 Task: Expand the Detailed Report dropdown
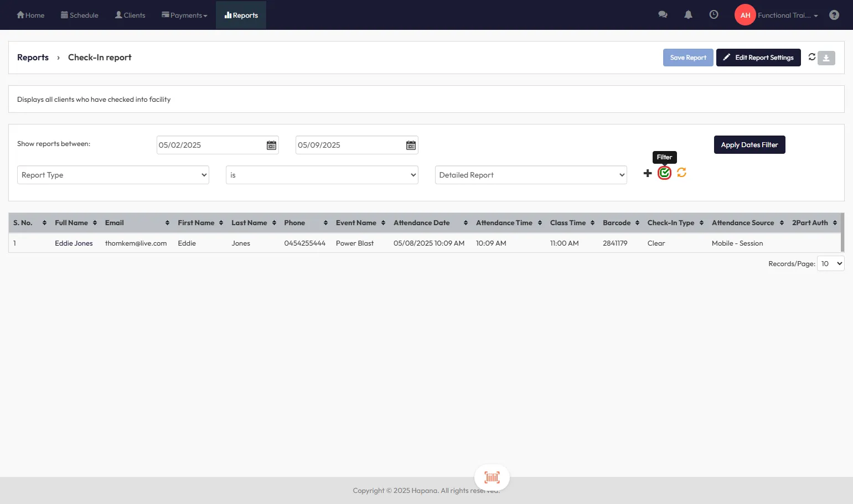point(530,175)
